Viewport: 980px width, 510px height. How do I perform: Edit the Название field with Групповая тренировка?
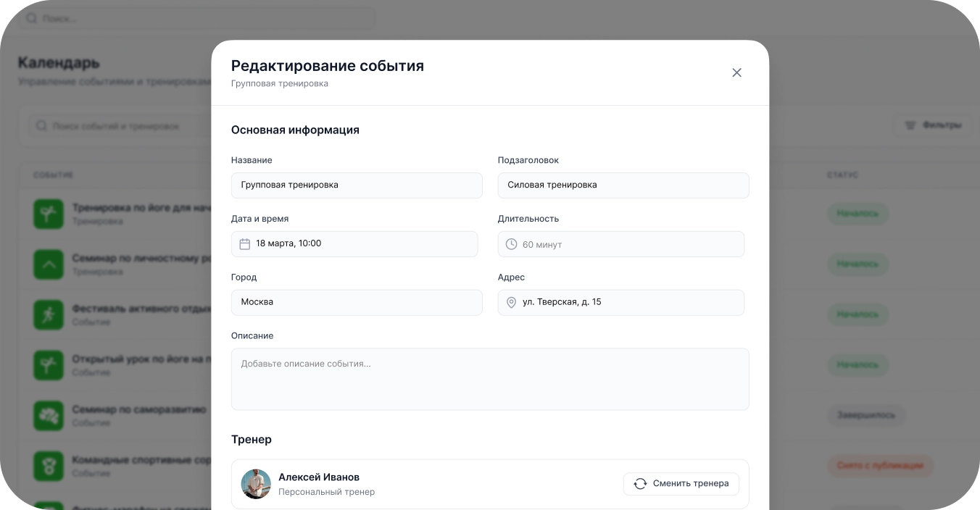(x=357, y=185)
